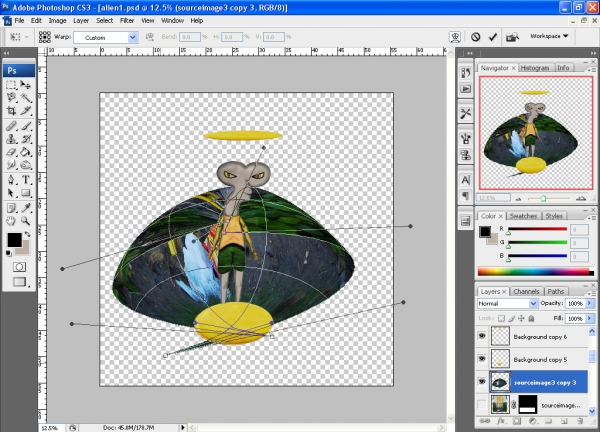Viewport: 600px width, 432px height.
Task: Toggle lock transparent pixels
Action: pos(501,318)
